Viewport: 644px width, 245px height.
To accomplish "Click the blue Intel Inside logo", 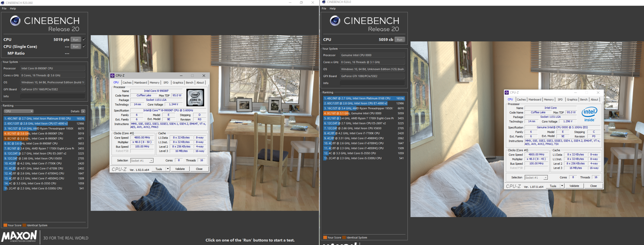I will point(589,114).
